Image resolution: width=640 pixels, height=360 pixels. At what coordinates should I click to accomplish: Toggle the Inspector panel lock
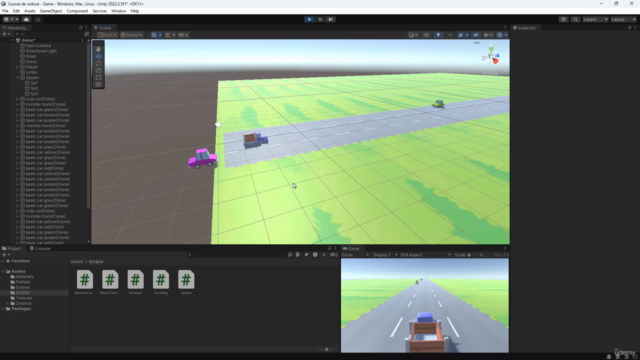click(629, 28)
